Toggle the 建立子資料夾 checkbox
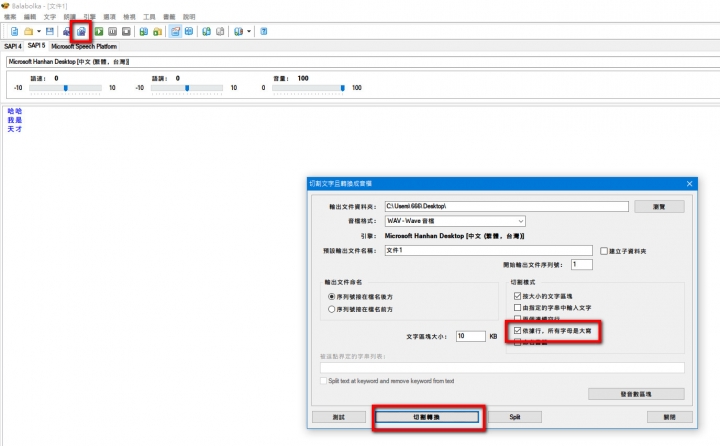The image size is (720, 446). pyautogui.click(x=604, y=251)
